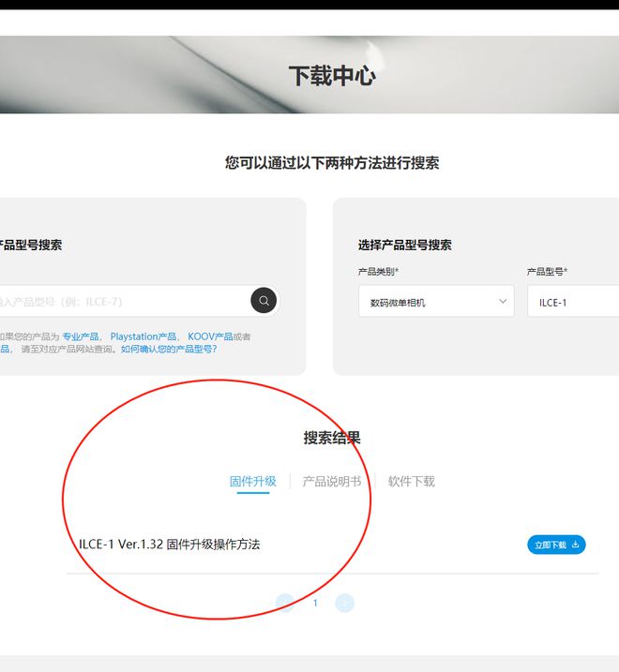Click 如何确认您的产品型号? help link
The height and width of the screenshot is (672, 619).
(169, 349)
